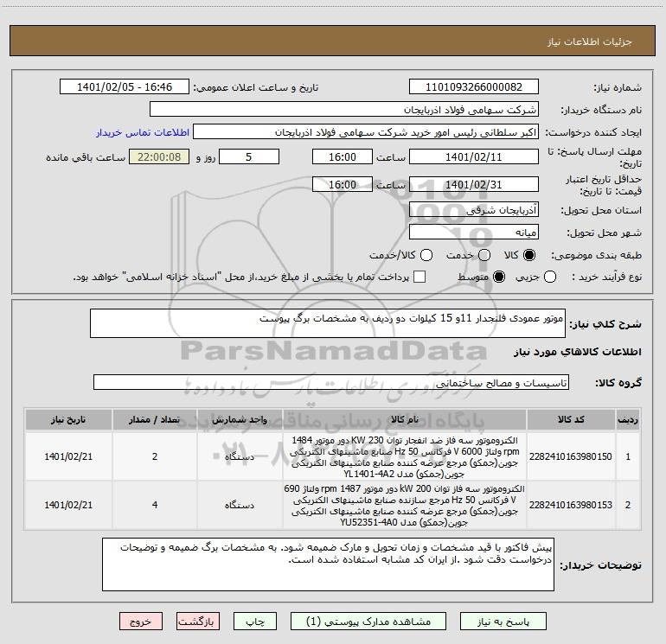Select the کالا/خدمت radio button
The height and width of the screenshot is (644, 666).
tap(426, 255)
